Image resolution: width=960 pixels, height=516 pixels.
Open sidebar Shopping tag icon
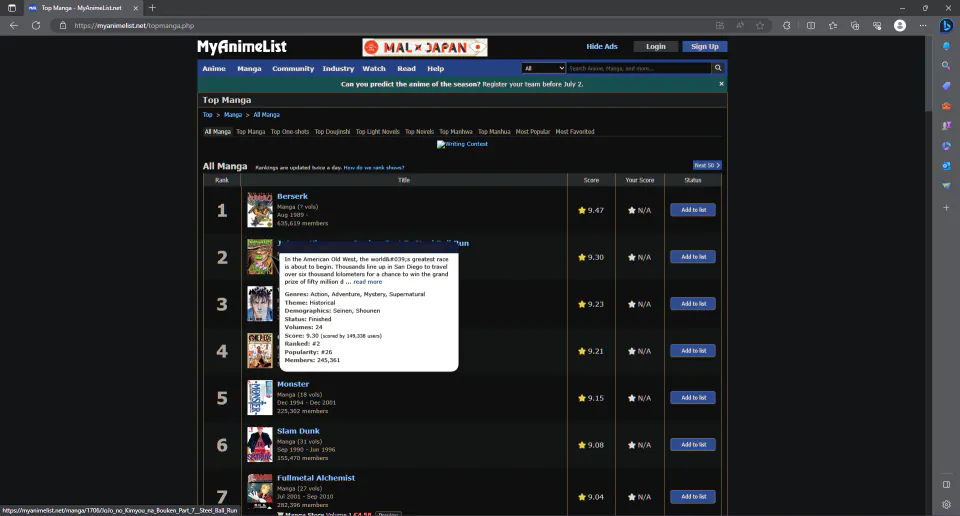pyautogui.click(x=946, y=86)
